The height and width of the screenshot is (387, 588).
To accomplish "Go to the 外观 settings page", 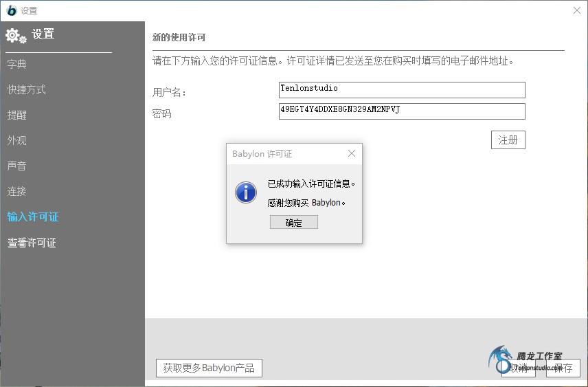I will (x=17, y=140).
